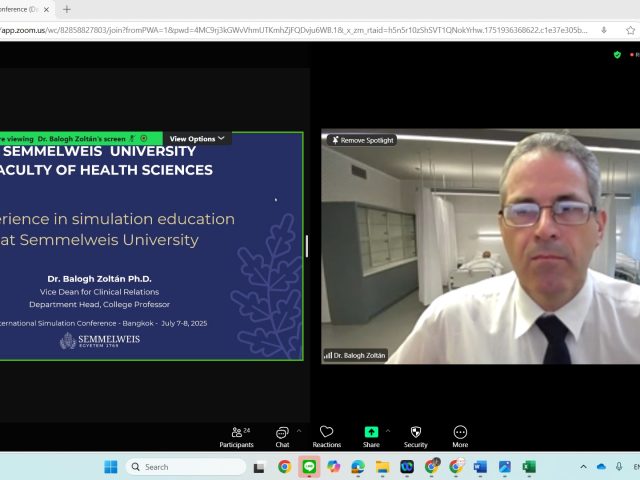Open Microsoft Word from the taskbar
This screenshot has width=640, height=480.
[x=480, y=467]
